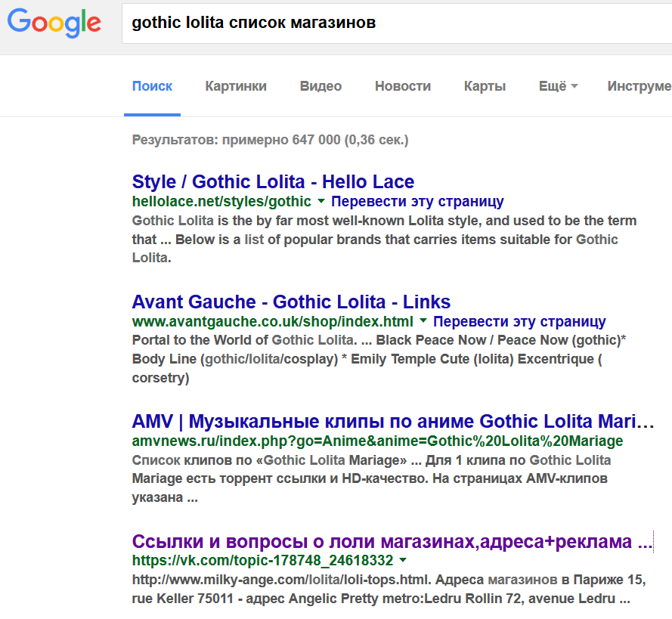This screenshot has width=672, height=619.
Task: Expand the Ещё dropdown menu
Action: (558, 86)
